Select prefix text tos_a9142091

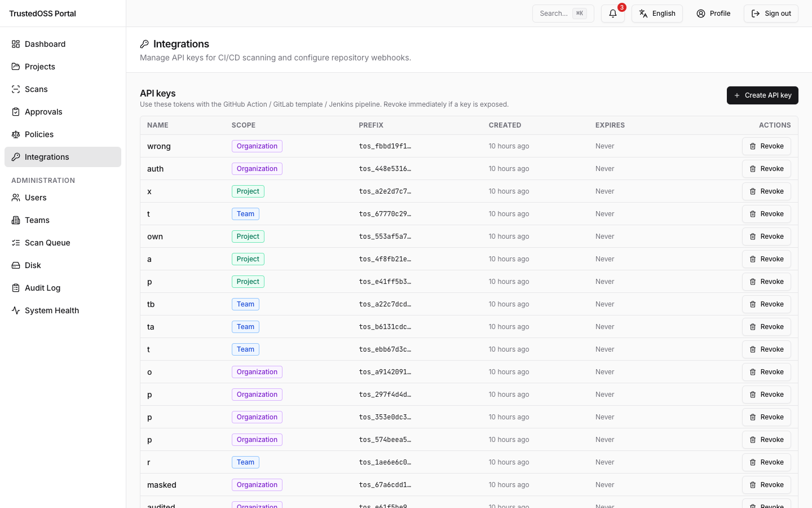click(x=385, y=372)
